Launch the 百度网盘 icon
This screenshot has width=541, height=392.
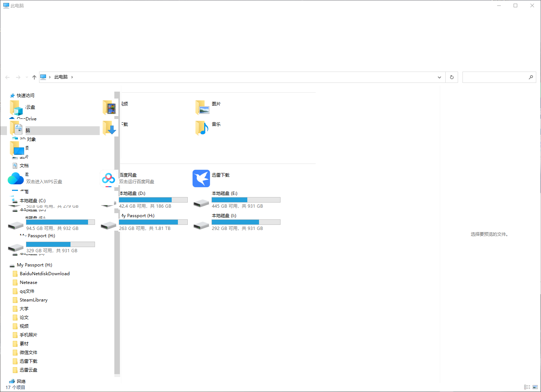[108, 178]
